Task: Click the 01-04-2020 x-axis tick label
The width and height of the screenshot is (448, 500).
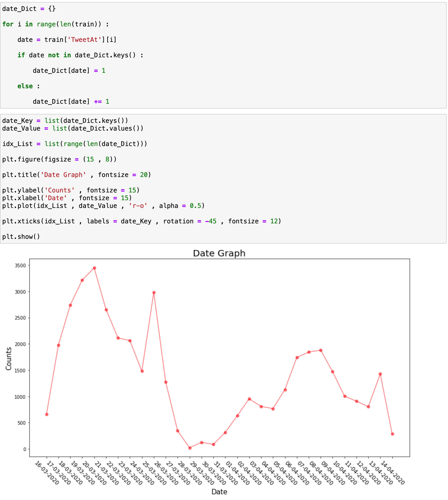Action: coord(238,473)
